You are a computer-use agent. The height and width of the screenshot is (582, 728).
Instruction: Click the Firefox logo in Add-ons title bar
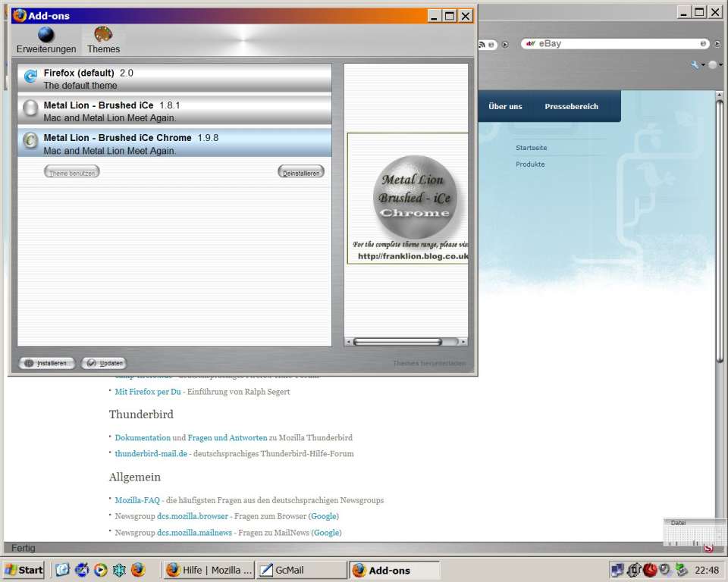coord(20,15)
